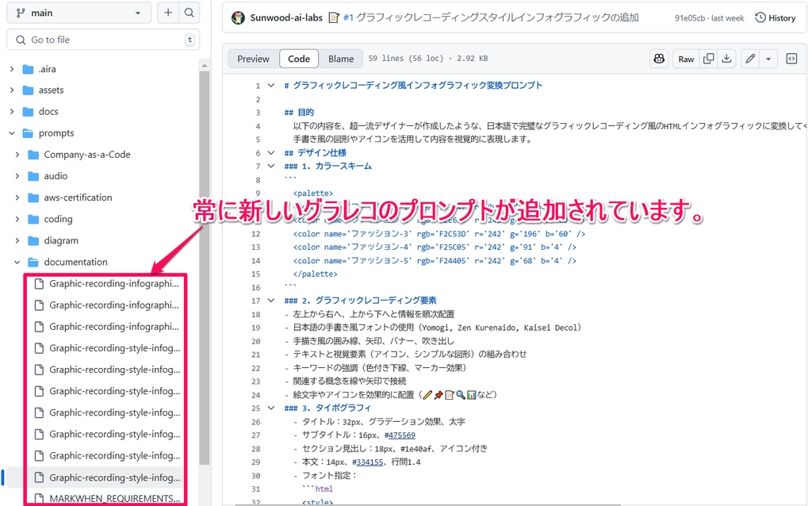The image size is (812, 506).
Task: Click the '59 lines (56 loc)' text
Action: click(405, 59)
